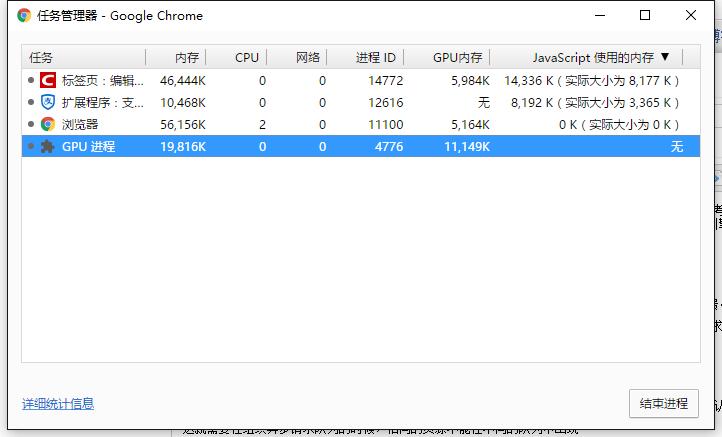
Task: Minimize the task manager window
Action: tap(600, 15)
